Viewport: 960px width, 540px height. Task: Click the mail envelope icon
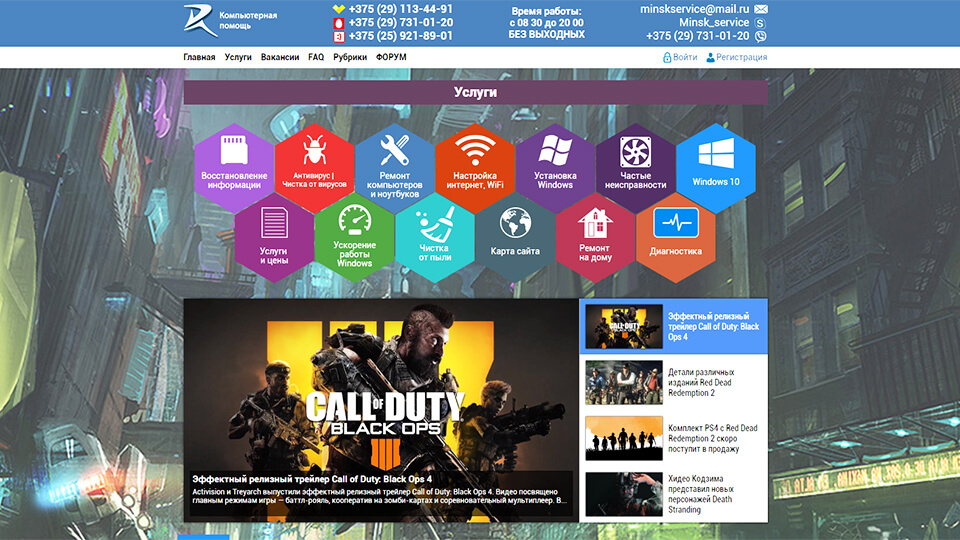click(761, 9)
